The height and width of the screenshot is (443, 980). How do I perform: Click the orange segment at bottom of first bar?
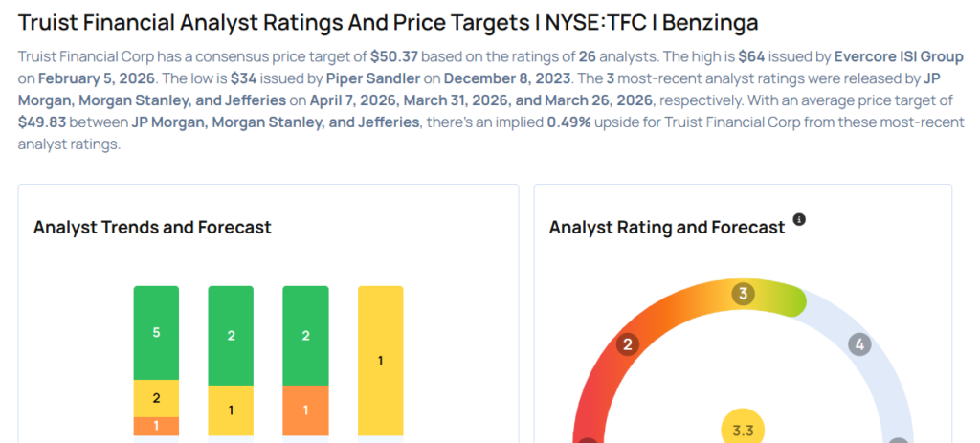(156, 426)
